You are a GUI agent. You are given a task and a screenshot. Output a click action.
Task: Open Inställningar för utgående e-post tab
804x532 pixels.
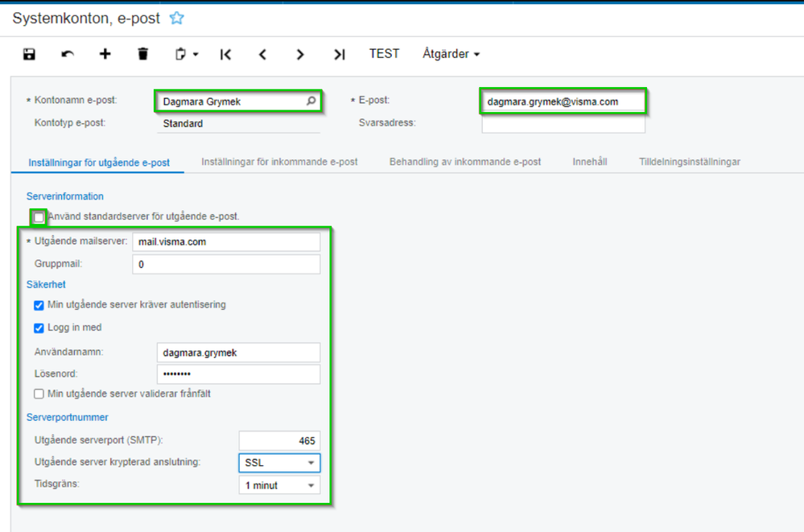[99, 163]
